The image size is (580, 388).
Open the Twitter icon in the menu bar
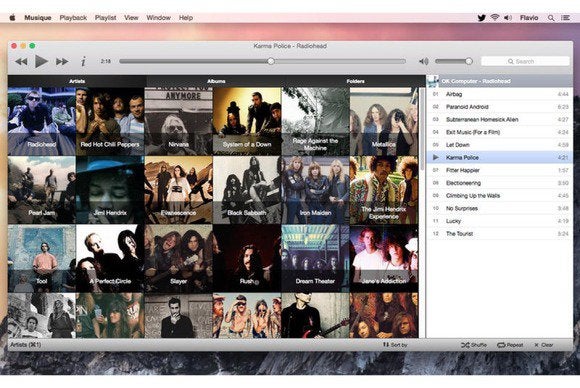point(481,18)
